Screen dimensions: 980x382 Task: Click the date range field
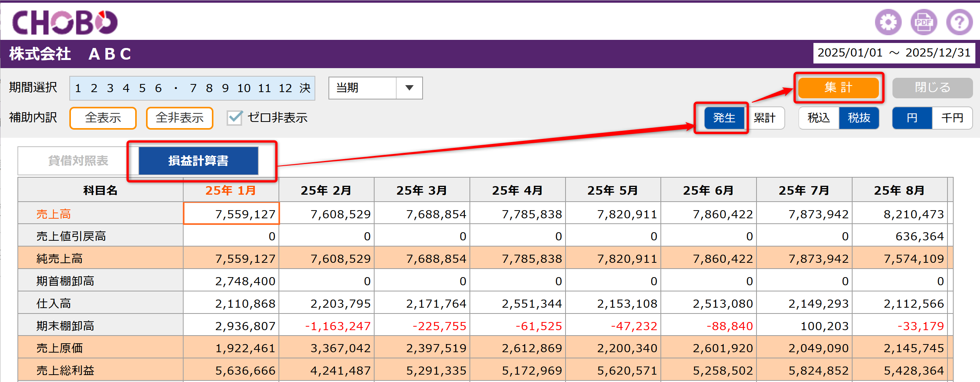[894, 53]
